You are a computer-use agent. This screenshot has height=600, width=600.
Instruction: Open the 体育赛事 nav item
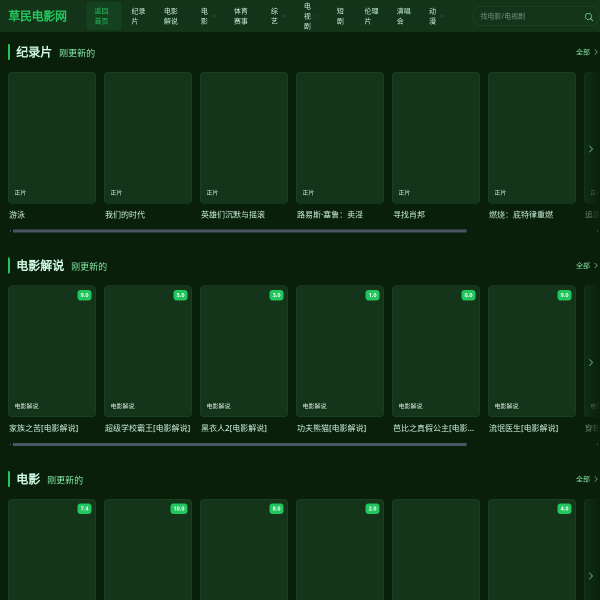click(241, 16)
